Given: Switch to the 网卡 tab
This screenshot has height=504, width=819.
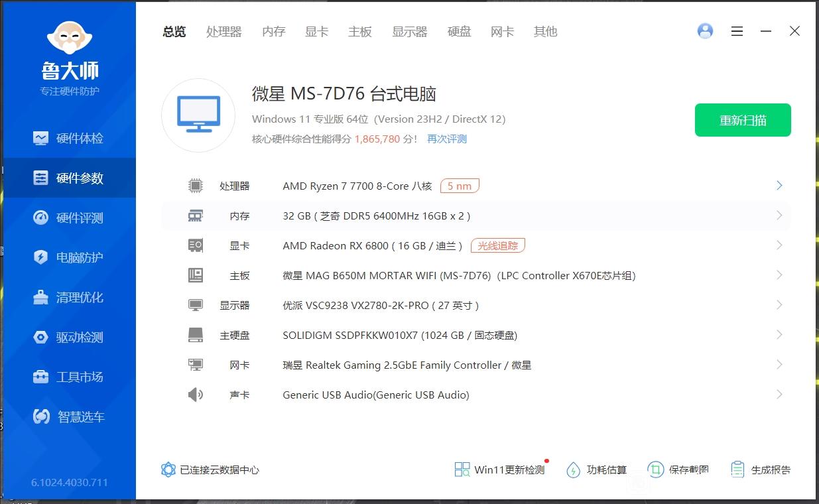Looking at the screenshot, I should click(503, 32).
